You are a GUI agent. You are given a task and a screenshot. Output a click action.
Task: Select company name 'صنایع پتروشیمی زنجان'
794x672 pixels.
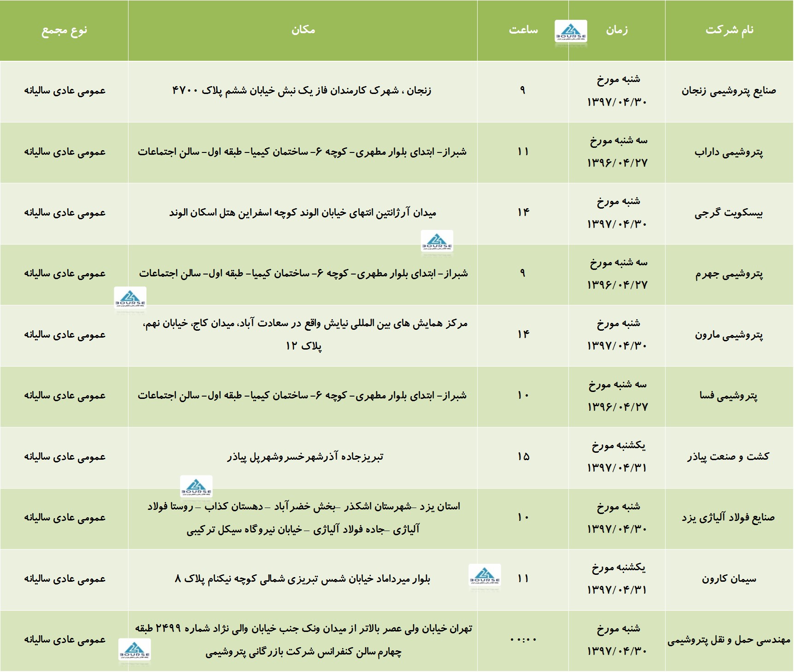729,91
